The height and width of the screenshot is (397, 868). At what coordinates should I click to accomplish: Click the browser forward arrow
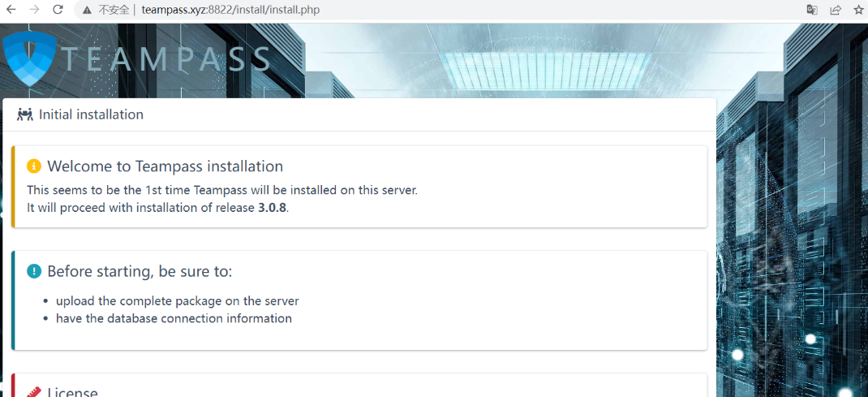pos(34,10)
